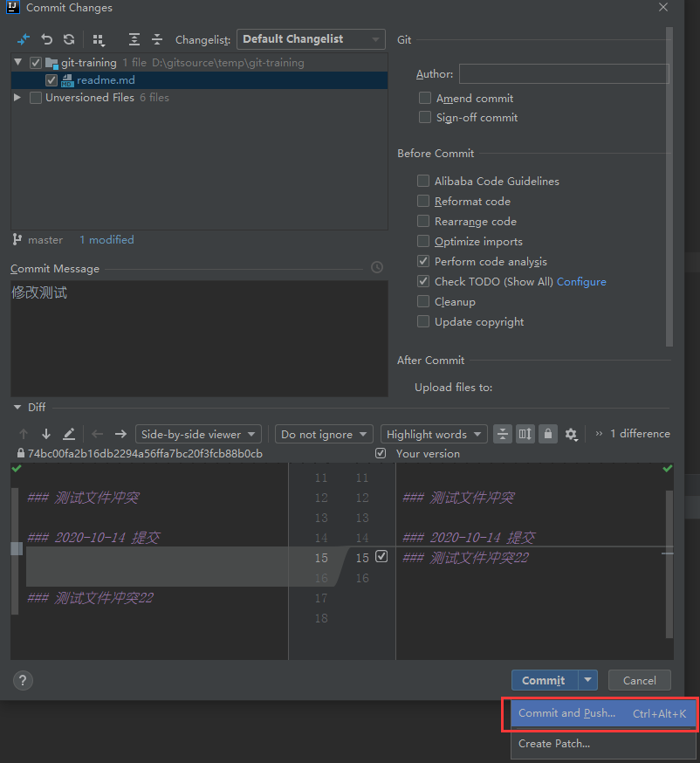Enable the Amend commit checkbox
This screenshot has width=700, height=763.
(425, 98)
